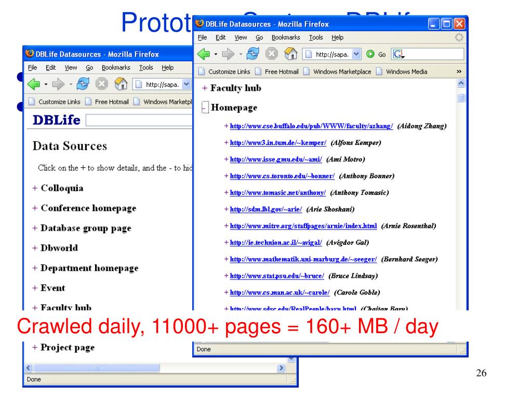The image size is (532, 399).
Task: Click the vertical scrollbar thumb in the front window
Action: point(461,98)
